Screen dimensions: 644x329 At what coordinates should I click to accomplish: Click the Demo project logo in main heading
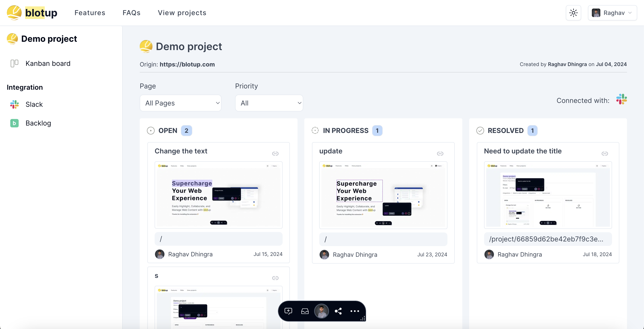coord(146,46)
